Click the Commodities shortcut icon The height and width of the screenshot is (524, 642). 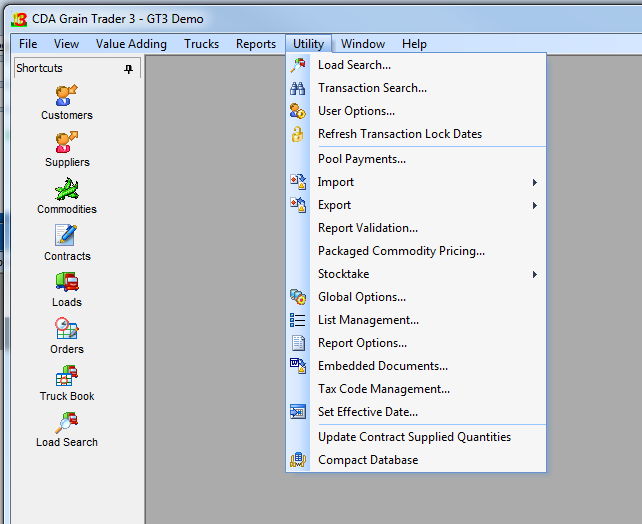coord(67,189)
